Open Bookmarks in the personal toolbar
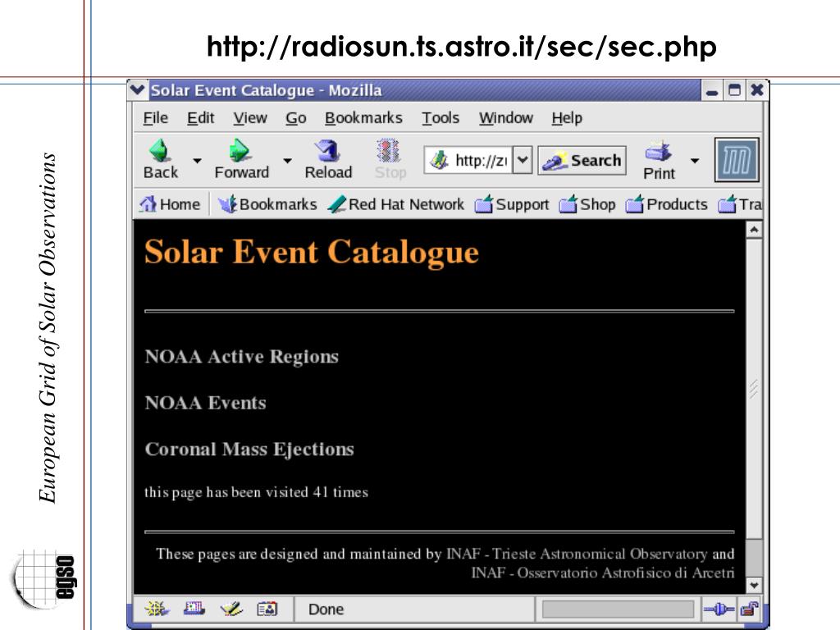Screen dimensions: 840x630 (x=267, y=204)
